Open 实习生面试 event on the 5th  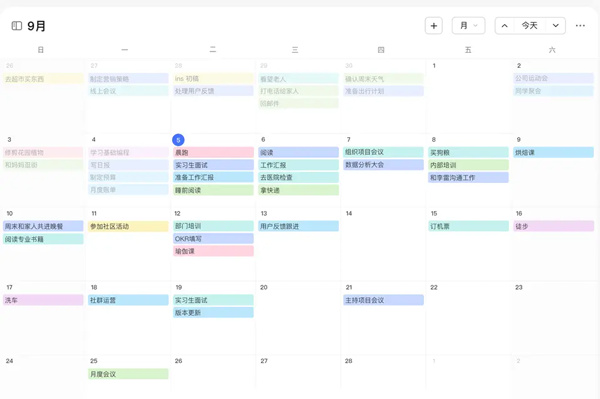point(213,165)
